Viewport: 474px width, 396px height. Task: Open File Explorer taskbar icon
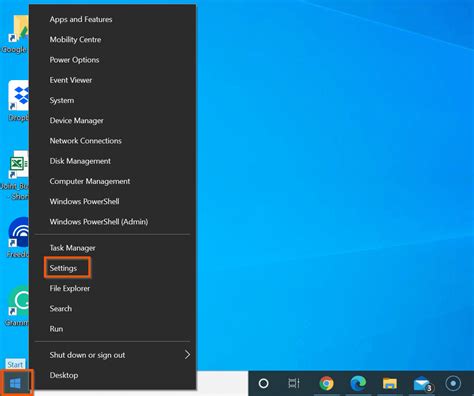(x=390, y=384)
